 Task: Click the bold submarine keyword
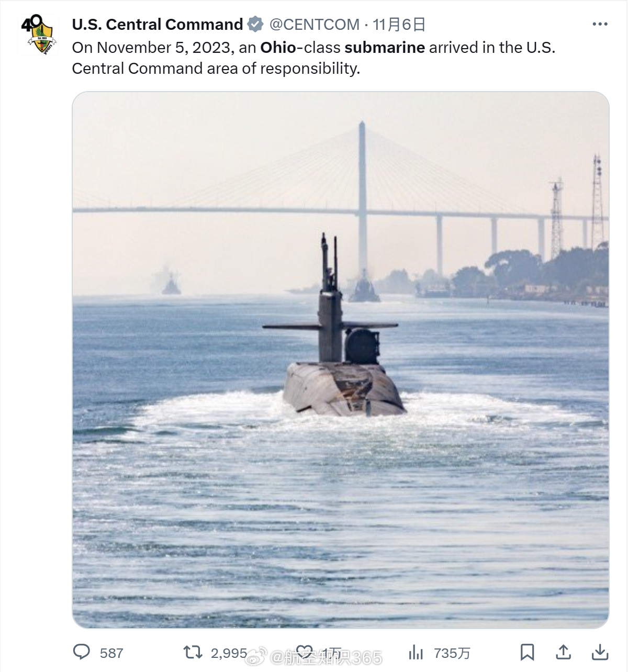385,47
